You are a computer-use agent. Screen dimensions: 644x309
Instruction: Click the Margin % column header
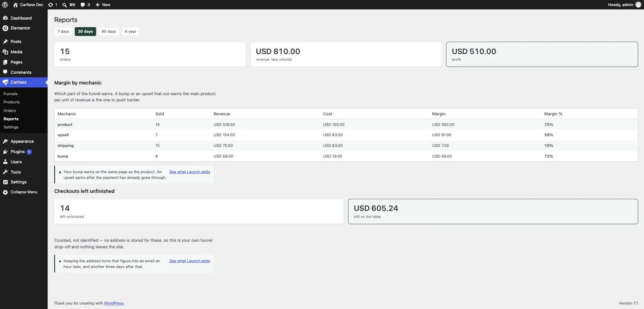point(553,114)
